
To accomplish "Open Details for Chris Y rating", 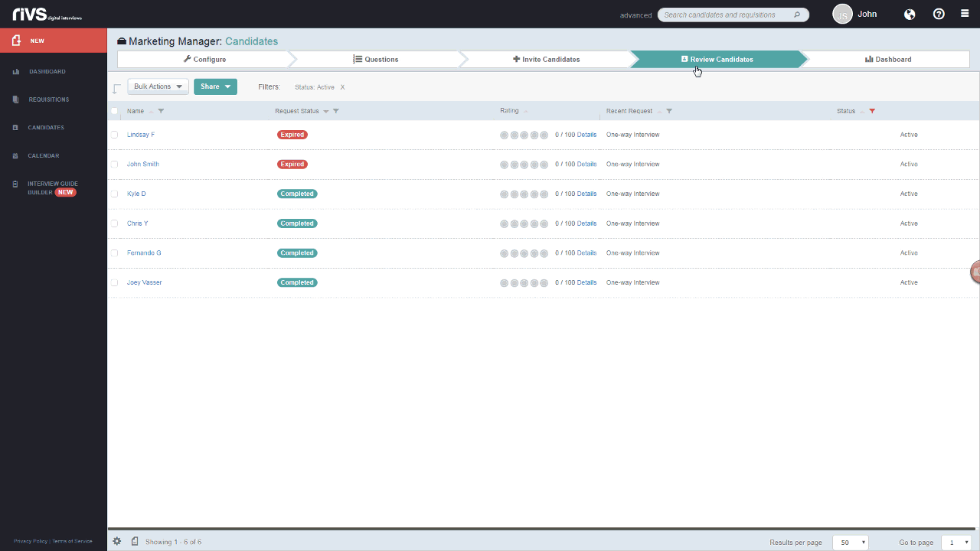I will (x=586, y=223).
